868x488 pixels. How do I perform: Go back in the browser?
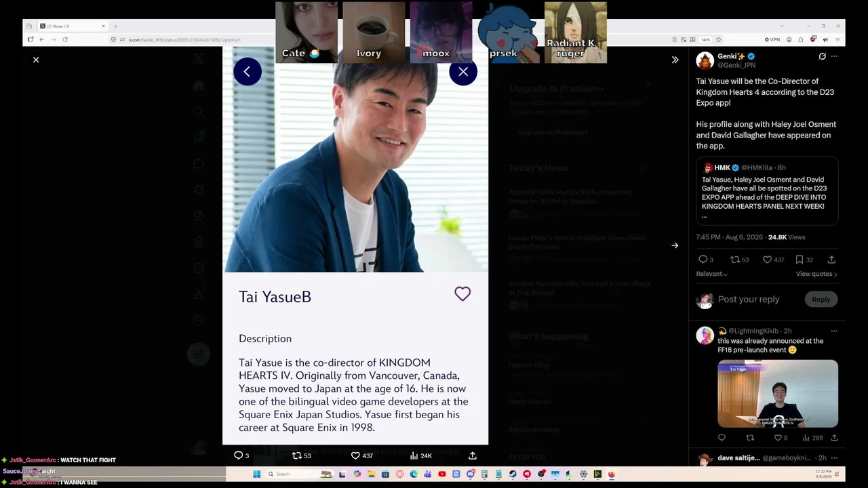point(41,40)
